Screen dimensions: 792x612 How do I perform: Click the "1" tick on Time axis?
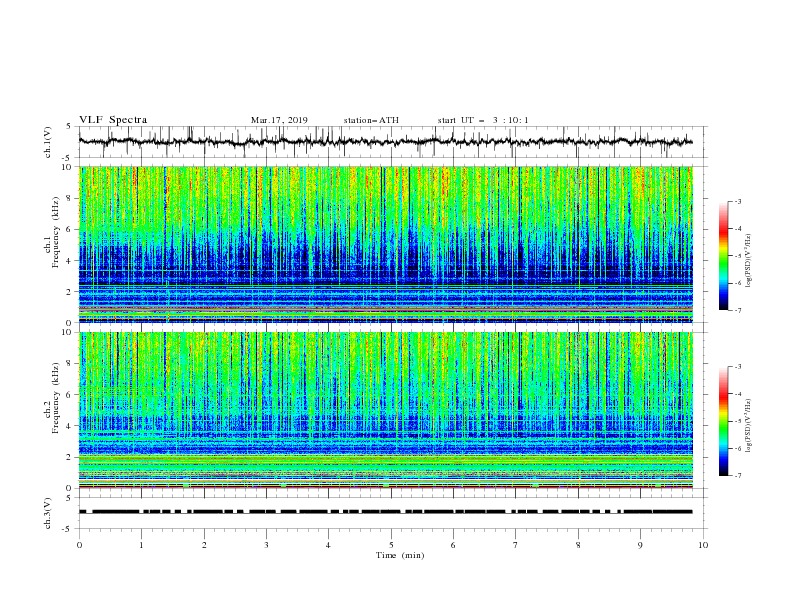click(141, 545)
